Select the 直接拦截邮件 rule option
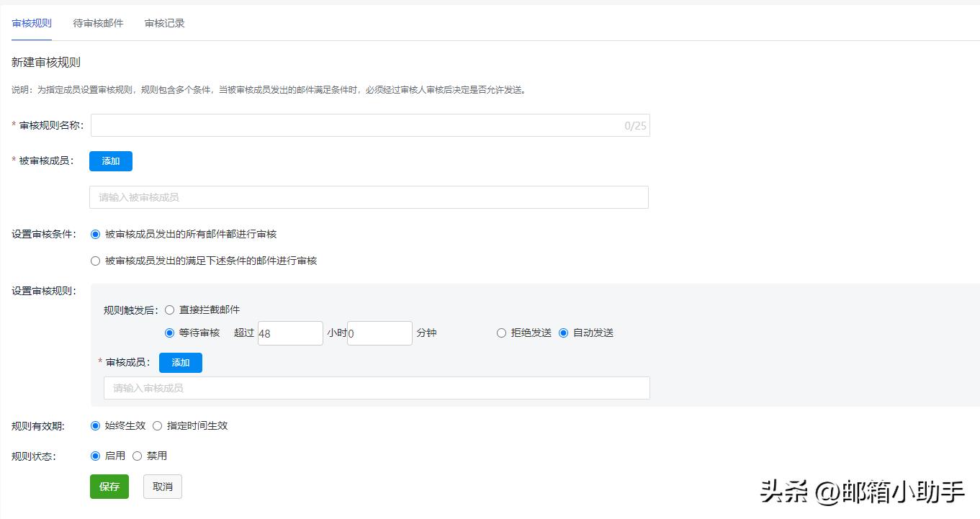980x519 pixels. [169, 310]
